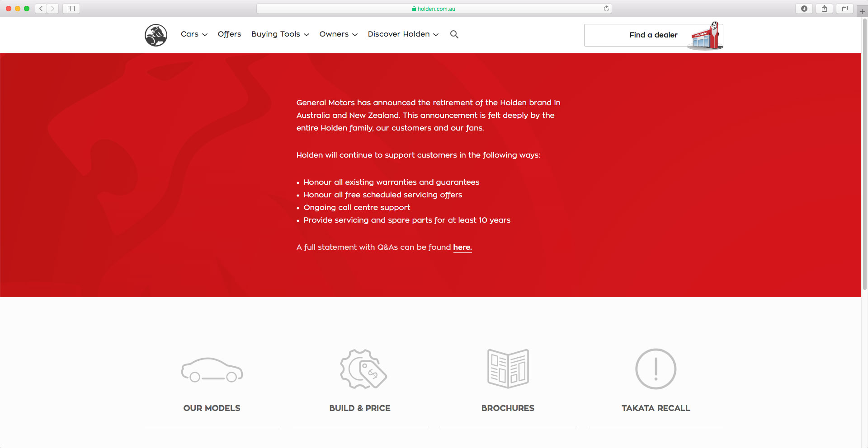Screen dimensions: 868x448
Task: Show all tabs overview button
Action: (844, 9)
